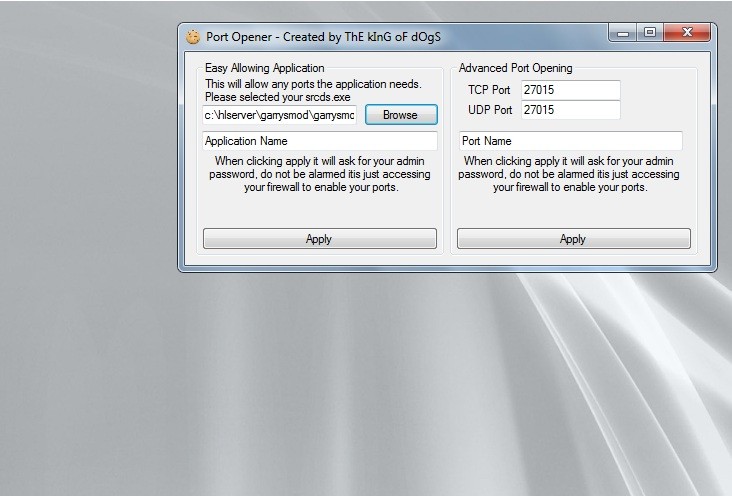Click the Easy Allowing Application group heading

pos(264,68)
